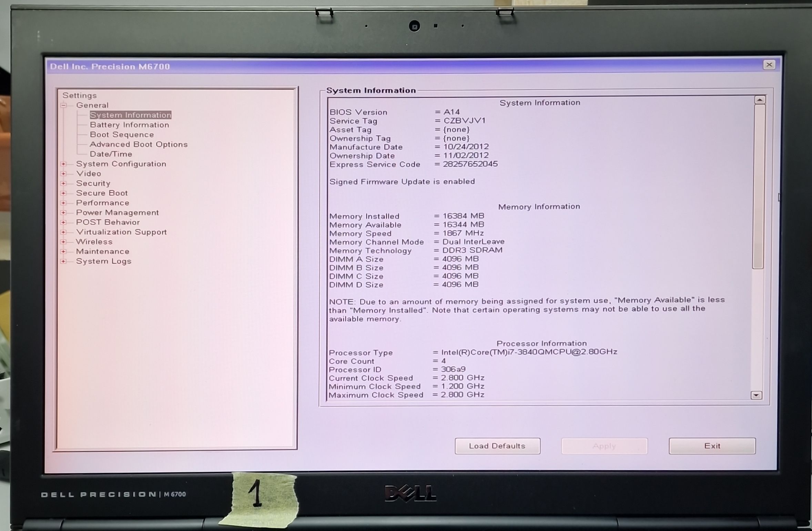This screenshot has height=531, width=812.
Task: Click the DDR3 SDRAM memory technology value
Action: (472, 250)
